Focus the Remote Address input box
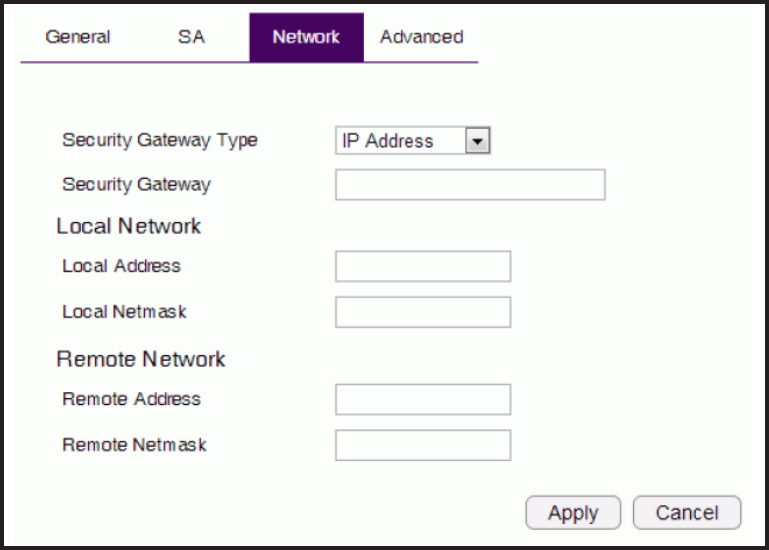 pyautogui.click(x=423, y=399)
